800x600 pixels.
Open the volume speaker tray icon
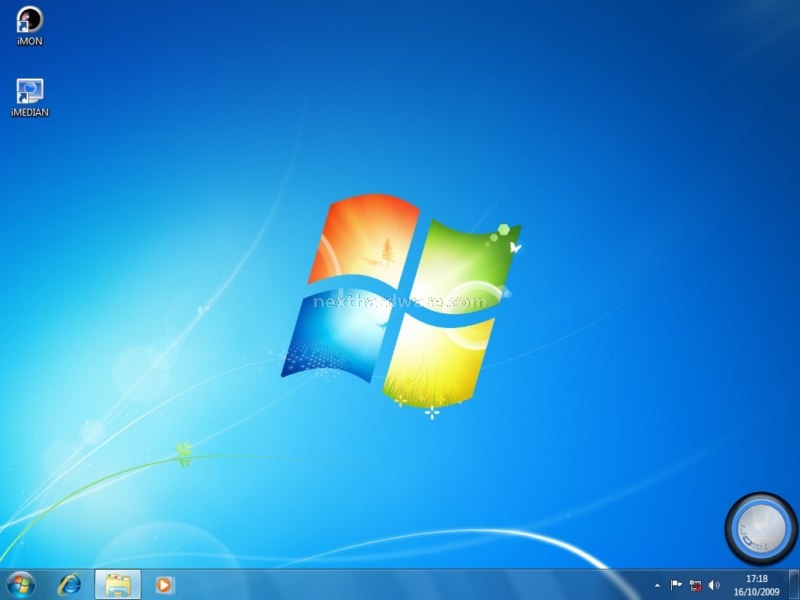point(714,585)
